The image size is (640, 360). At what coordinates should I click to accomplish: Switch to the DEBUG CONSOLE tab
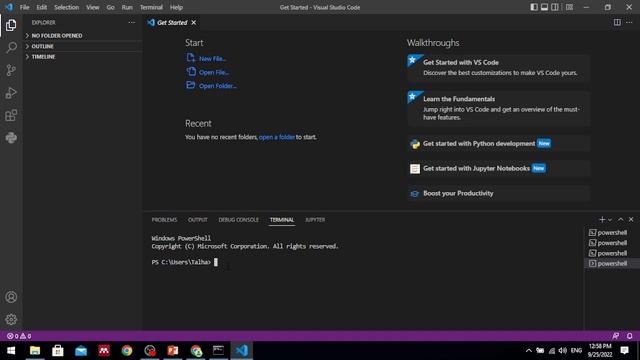pyautogui.click(x=238, y=220)
